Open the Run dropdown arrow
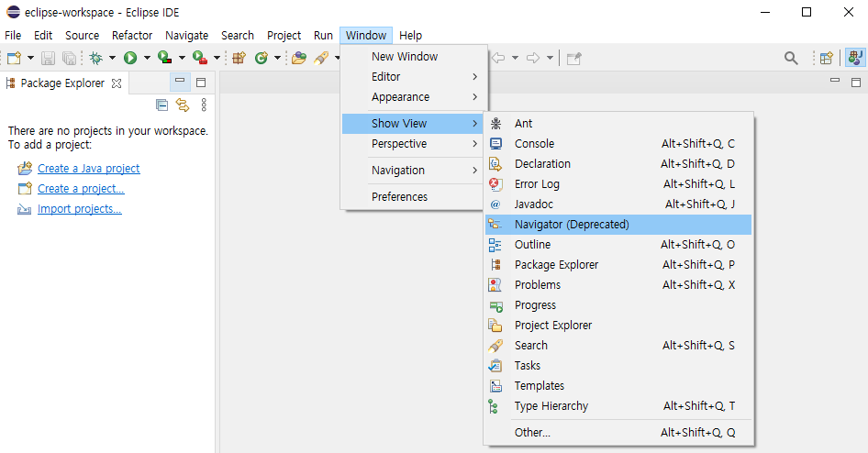 (x=147, y=58)
